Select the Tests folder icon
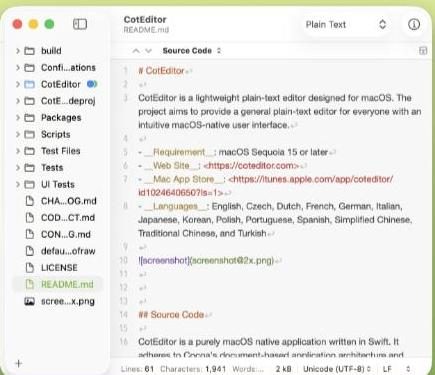Screen dimensions: 435x375 click(30, 167)
